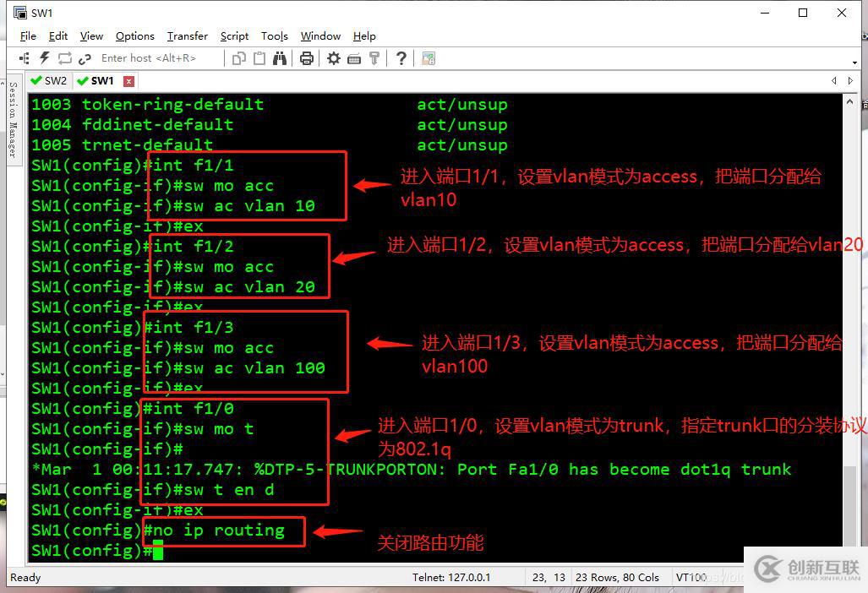Open the Transfer menu
Viewport: 868px width, 593px height.
point(187,36)
